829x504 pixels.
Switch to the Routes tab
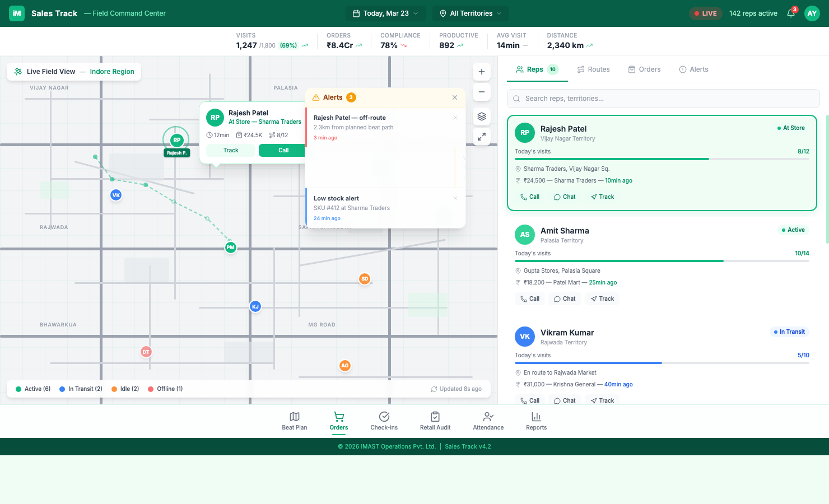pyautogui.click(x=594, y=69)
